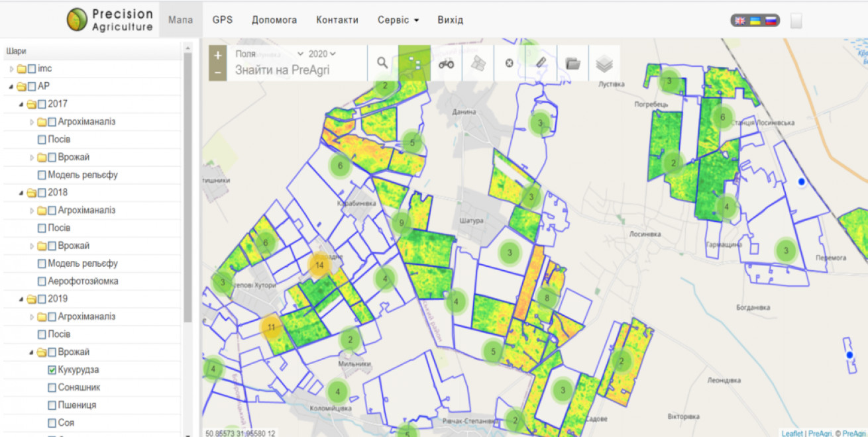Click the ruler measure tool icon
The width and height of the screenshot is (868, 437).
point(541,63)
